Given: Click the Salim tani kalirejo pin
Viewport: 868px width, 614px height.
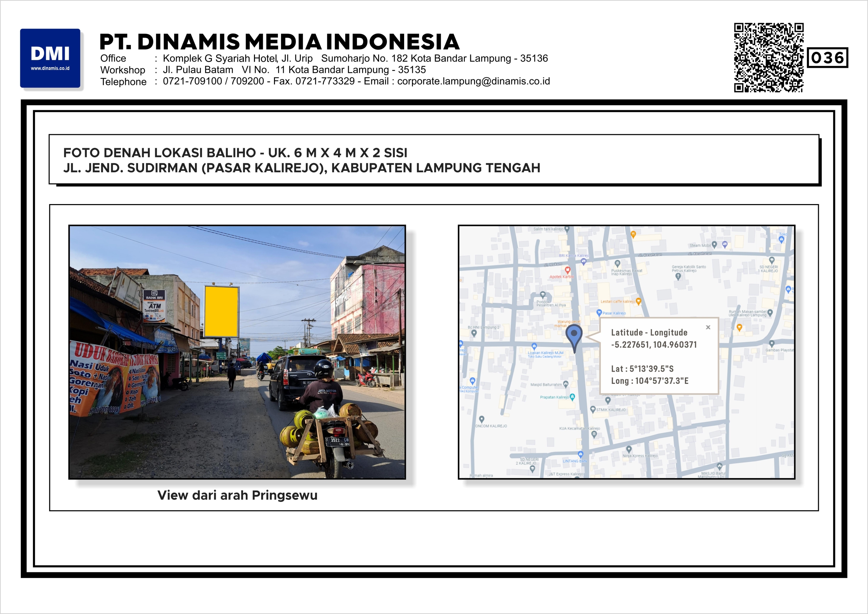Looking at the screenshot, I should (x=567, y=229).
